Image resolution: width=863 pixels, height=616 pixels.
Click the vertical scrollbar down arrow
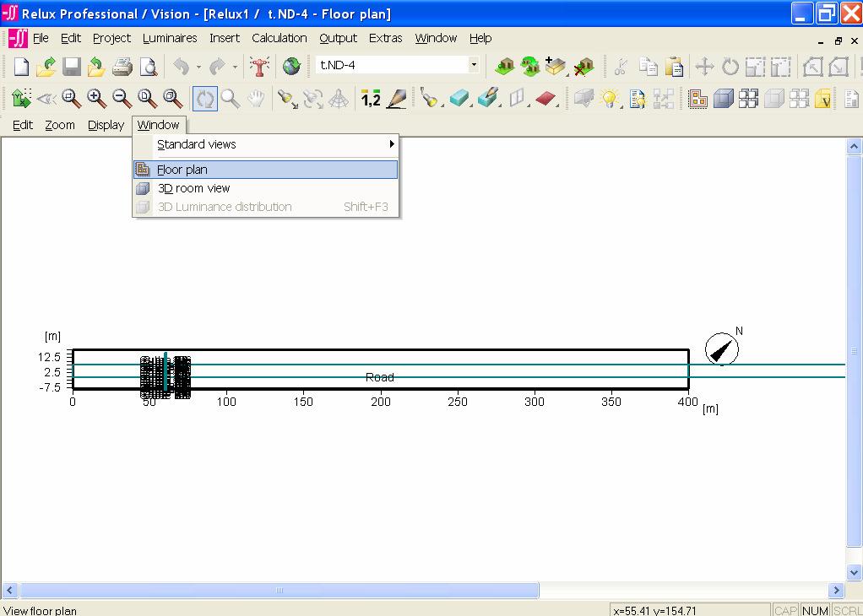pyautogui.click(x=854, y=573)
